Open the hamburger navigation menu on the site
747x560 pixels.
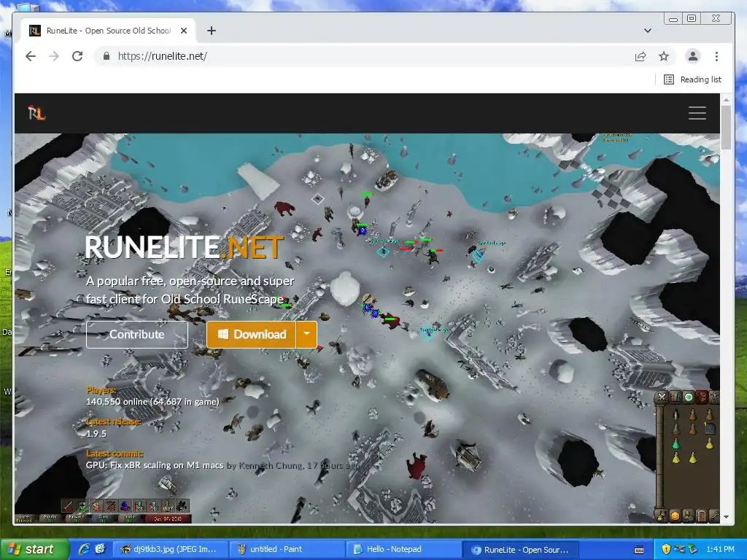[x=697, y=113]
